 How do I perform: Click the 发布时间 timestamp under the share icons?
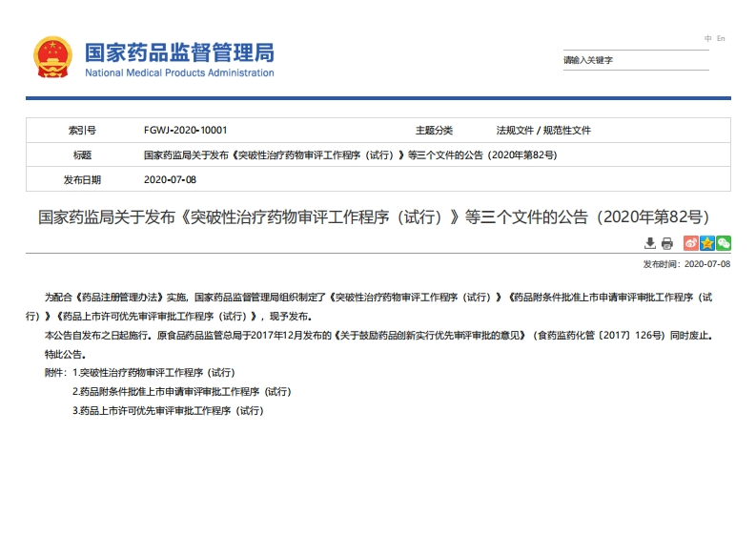686,263
